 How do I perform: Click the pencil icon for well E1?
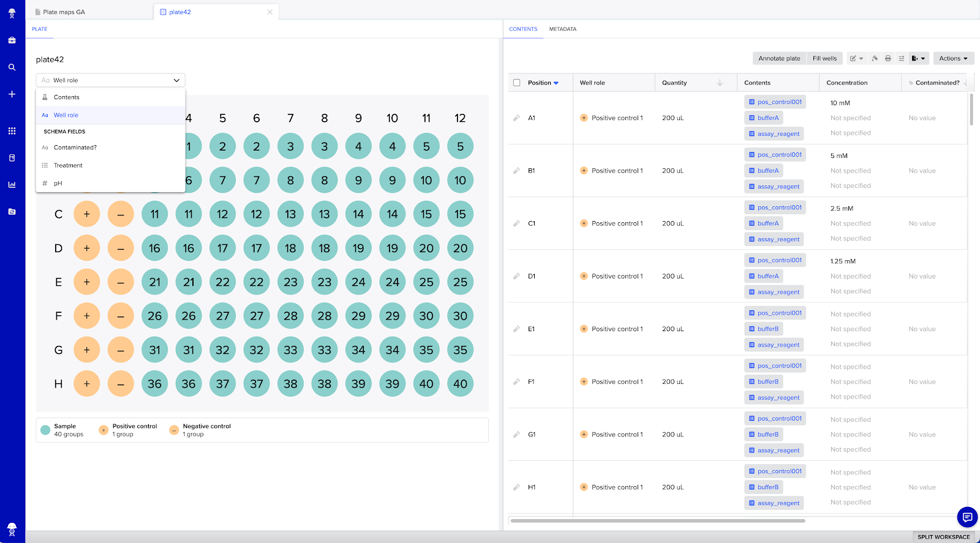point(516,329)
